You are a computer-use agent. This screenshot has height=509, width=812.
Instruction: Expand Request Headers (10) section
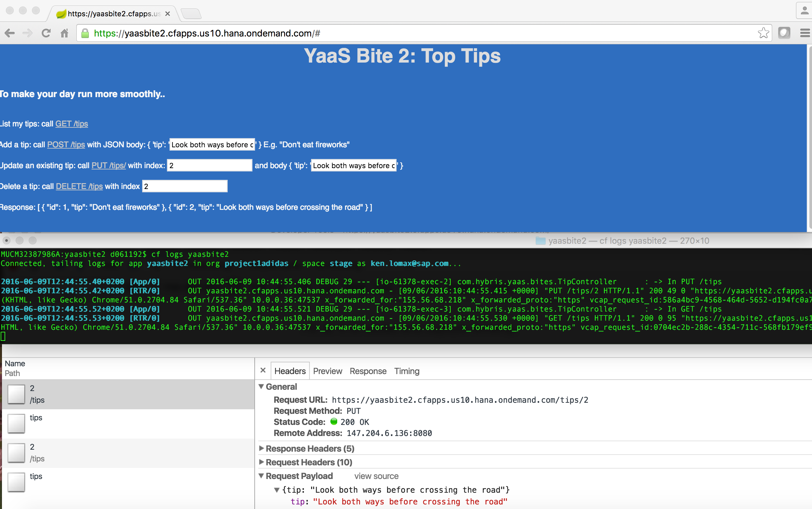(261, 462)
